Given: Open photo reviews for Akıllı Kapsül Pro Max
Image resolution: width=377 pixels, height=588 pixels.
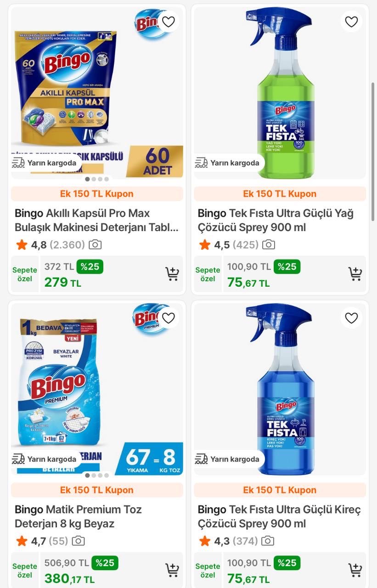Looking at the screenshot, I should click(95, 245).
